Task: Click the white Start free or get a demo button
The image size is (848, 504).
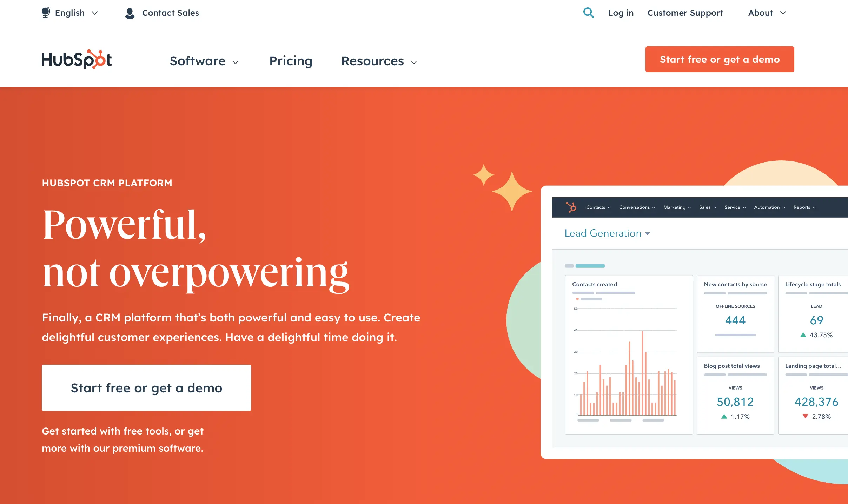Action: pyautogui.click(x=146, y=387)
